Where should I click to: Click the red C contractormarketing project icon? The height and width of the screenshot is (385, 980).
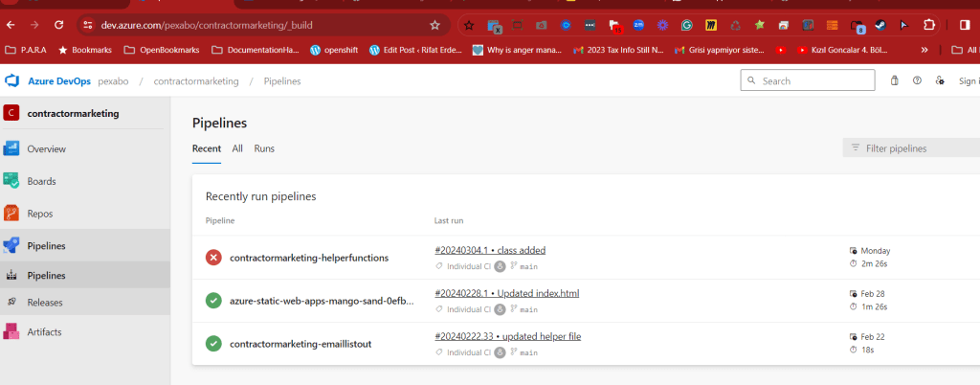11,113
